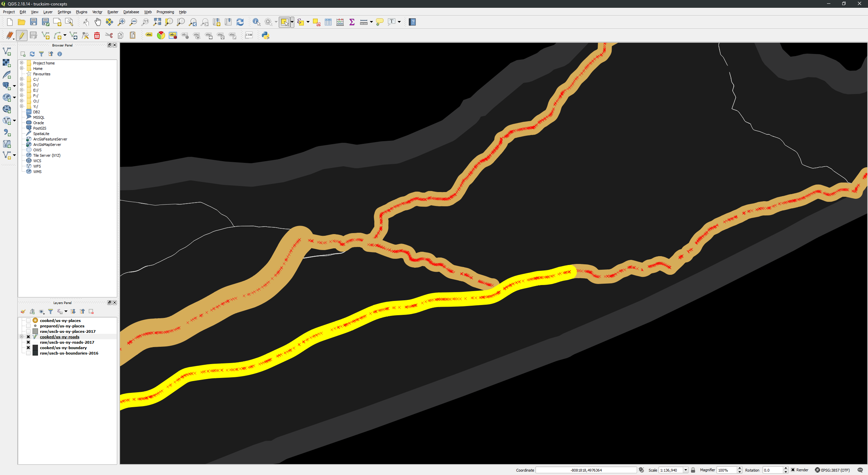Click the Add Raster Layer sidebar icon
The image size is (868, 475).
click(x=7, y=63)
